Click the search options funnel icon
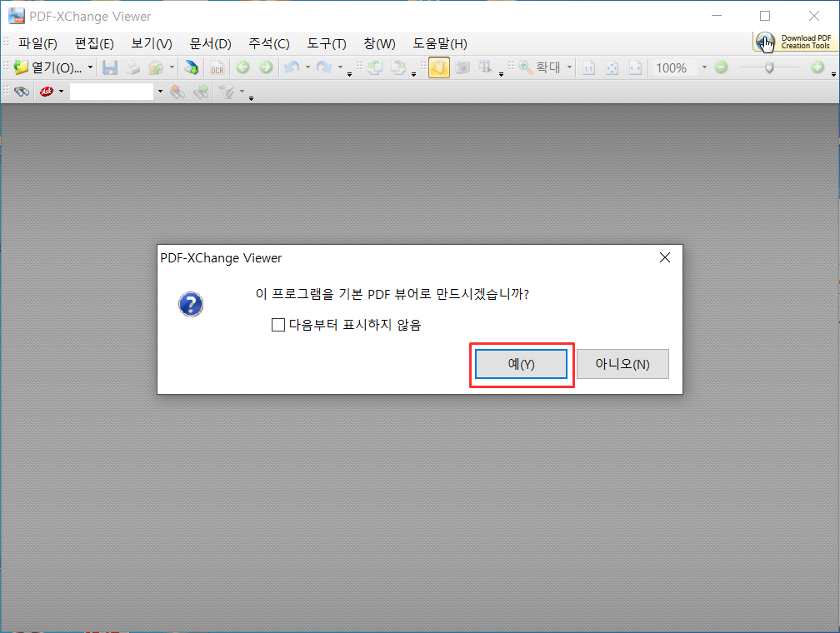The image size is (840, 633). coord(227,92)
